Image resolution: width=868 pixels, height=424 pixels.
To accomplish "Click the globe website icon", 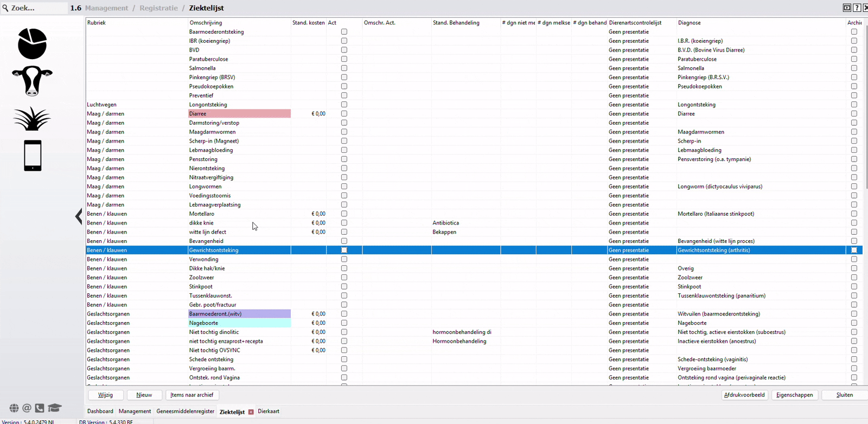I will coord(14,408).
